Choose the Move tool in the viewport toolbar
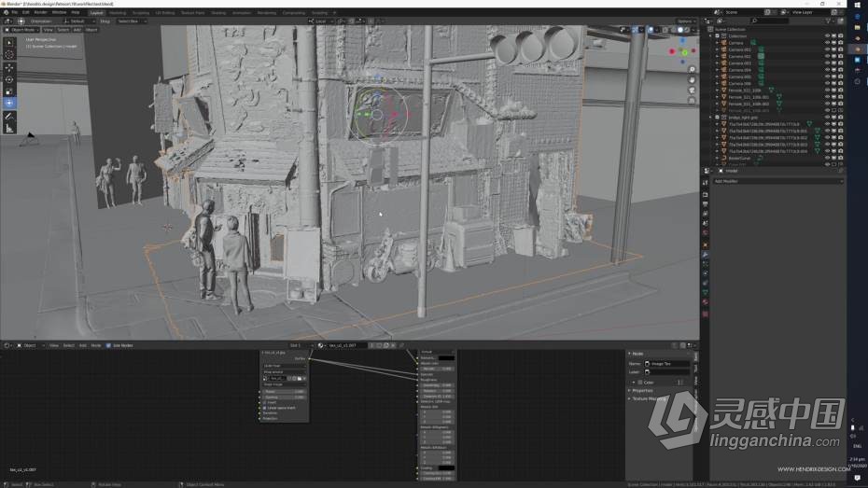 [9, 67]
